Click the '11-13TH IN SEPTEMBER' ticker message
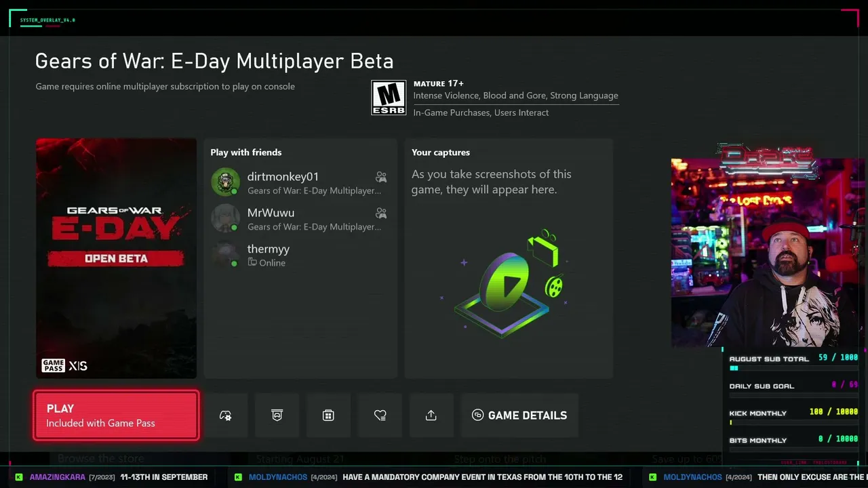The image size is (868, 488). (x=164, y=477)
